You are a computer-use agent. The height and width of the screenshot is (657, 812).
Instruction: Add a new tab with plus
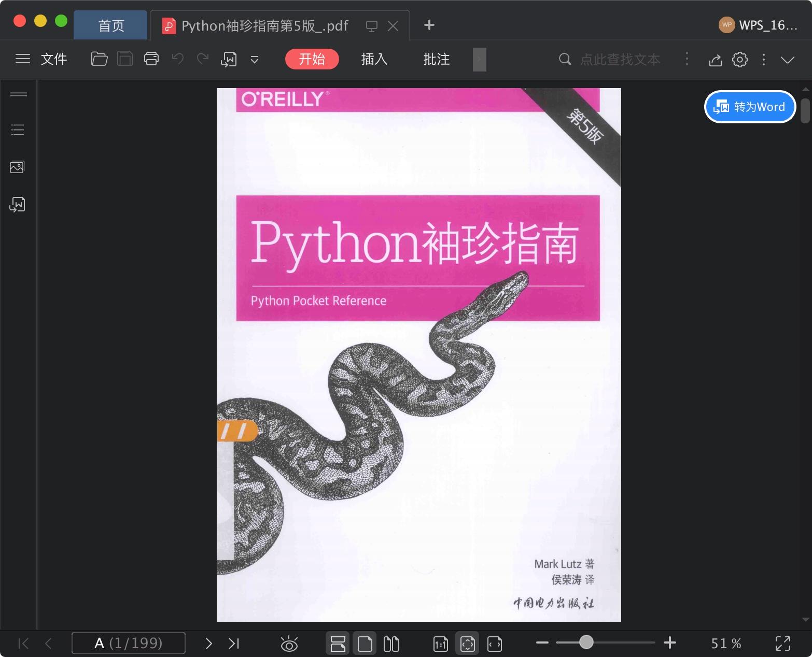429,25
